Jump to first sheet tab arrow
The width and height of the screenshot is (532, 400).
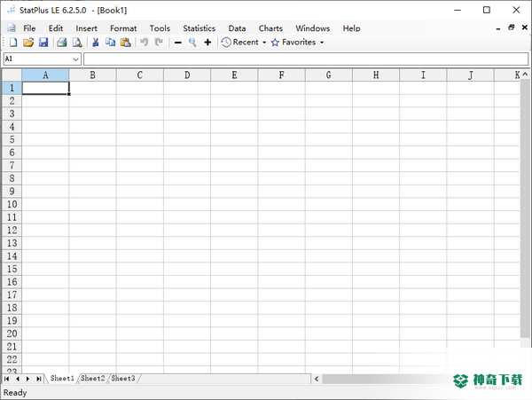coord(7,379)
